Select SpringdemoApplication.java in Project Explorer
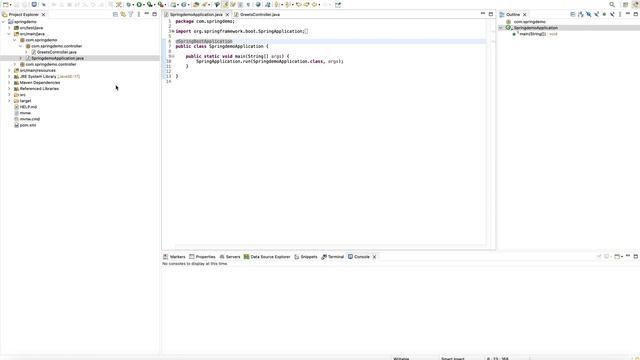640x360 pixels. (x=57, y=58)
